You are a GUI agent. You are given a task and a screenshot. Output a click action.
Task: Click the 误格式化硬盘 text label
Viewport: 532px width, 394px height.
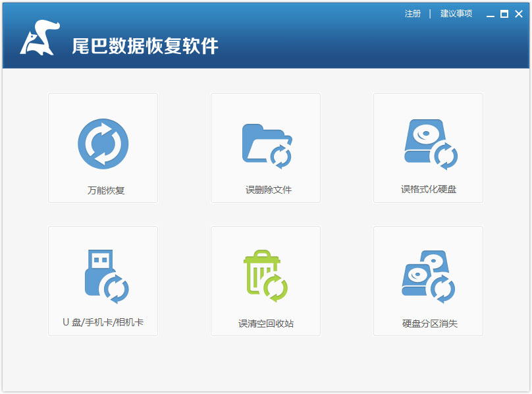429,189
